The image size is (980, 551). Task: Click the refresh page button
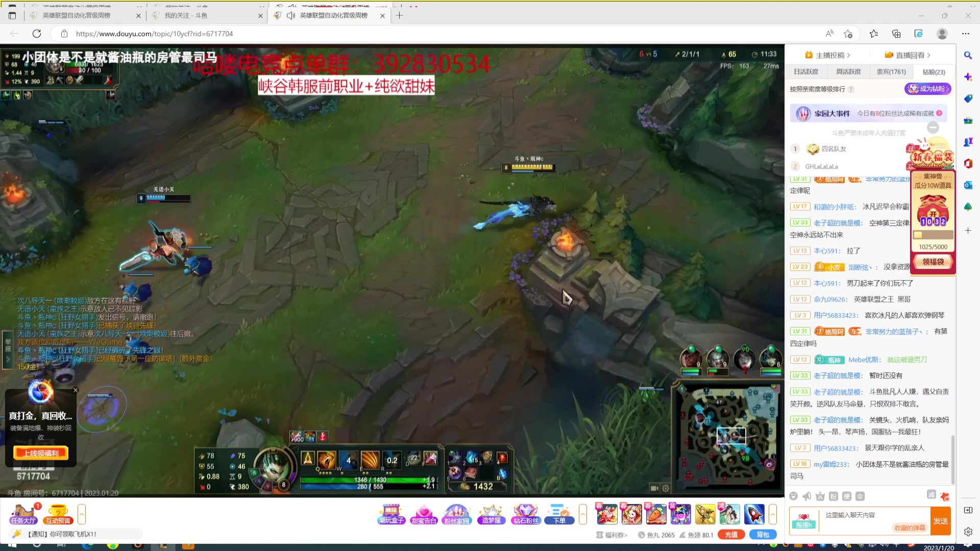click(37, 34)
